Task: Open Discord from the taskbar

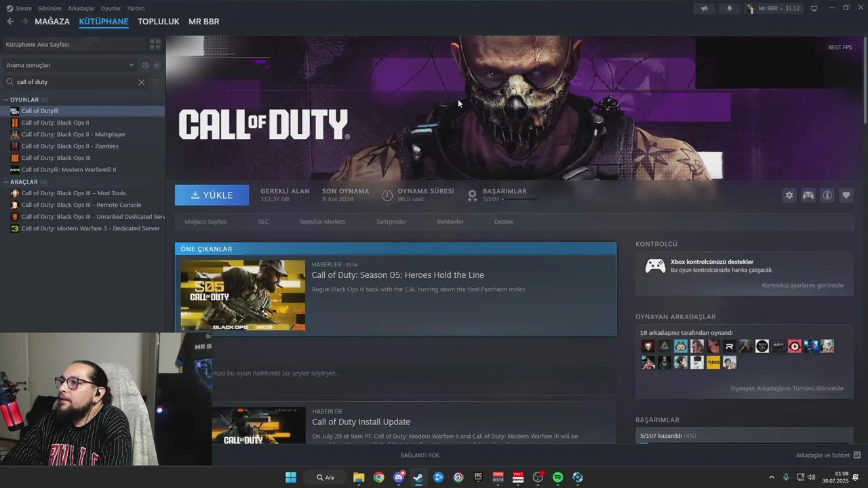Action: click(399, 477)
